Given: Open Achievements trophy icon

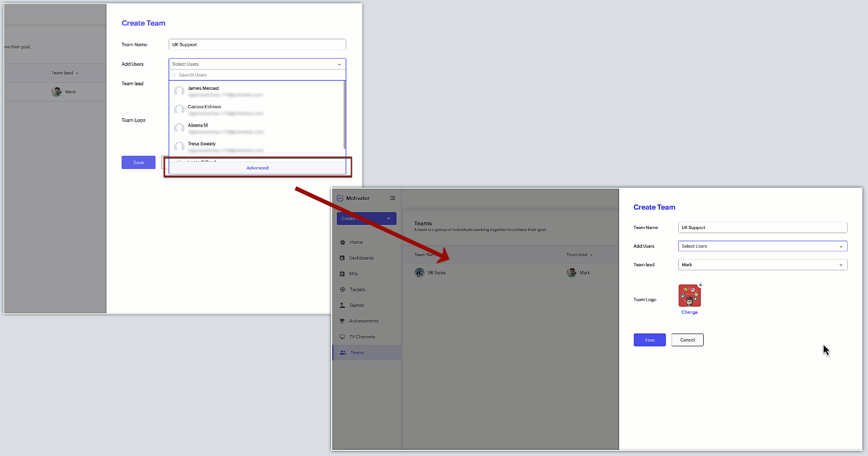Looking at the screenshot, I should 342,321.
